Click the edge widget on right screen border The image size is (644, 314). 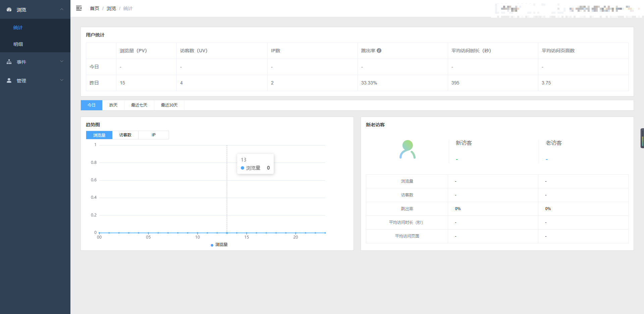click(642, 138)
